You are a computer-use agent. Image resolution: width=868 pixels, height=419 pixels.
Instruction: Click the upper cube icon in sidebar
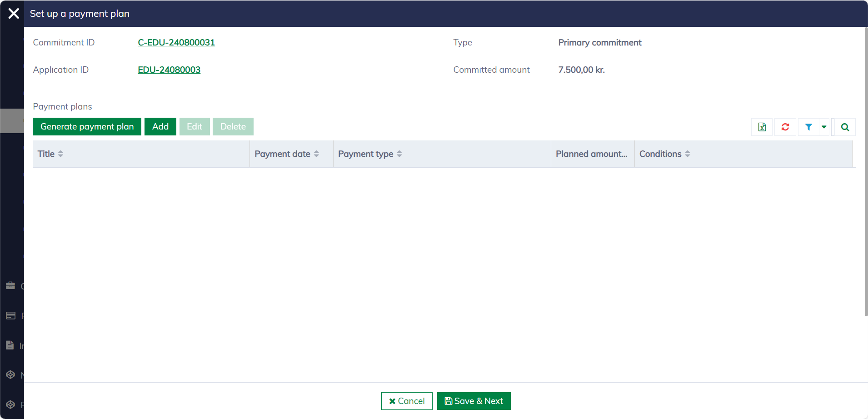click(10, 375)
